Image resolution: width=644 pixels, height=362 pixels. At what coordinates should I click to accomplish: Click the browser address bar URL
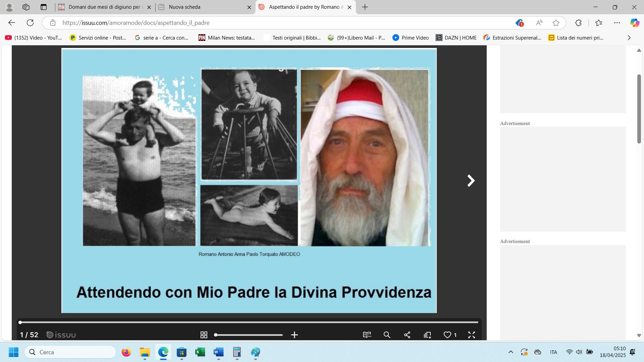pos(136,23)
